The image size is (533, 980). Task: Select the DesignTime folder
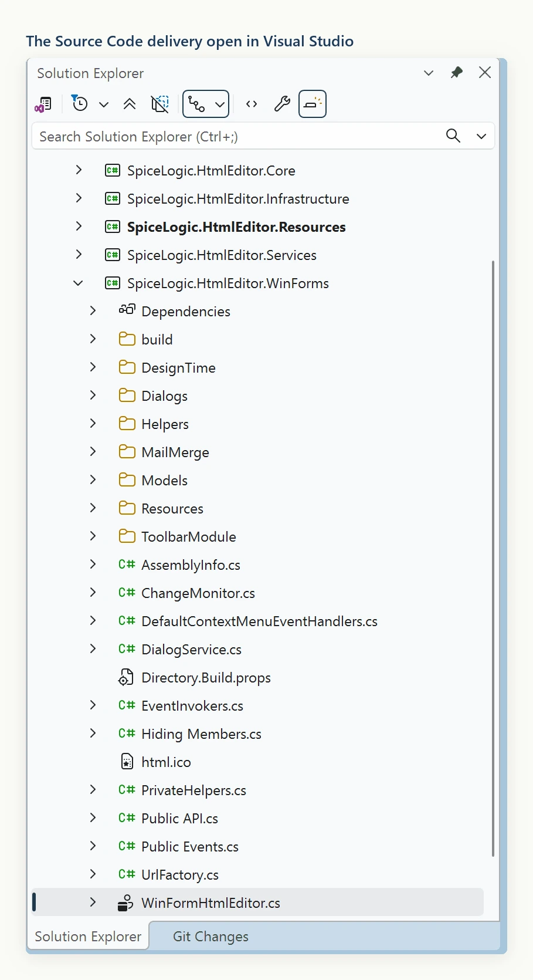point(179,368)
